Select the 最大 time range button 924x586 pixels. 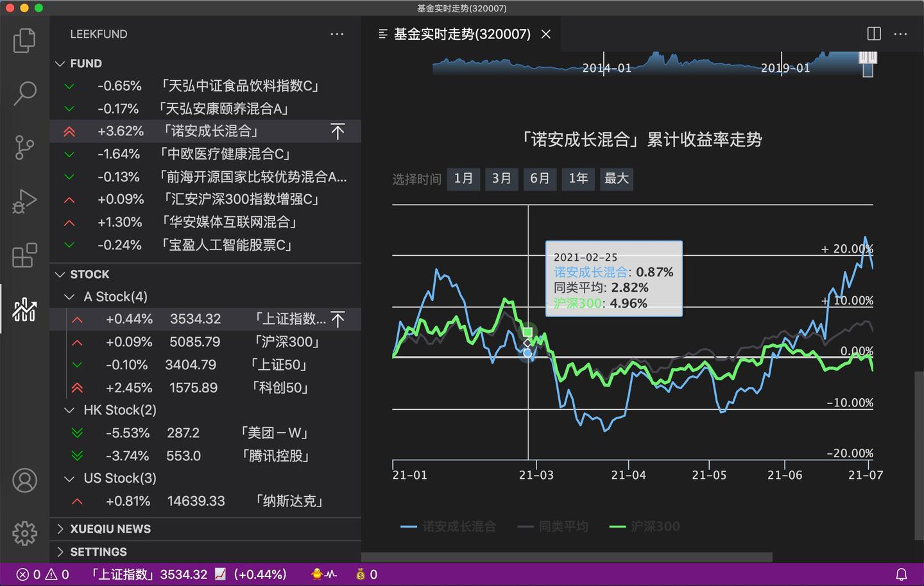pos(617,179)
